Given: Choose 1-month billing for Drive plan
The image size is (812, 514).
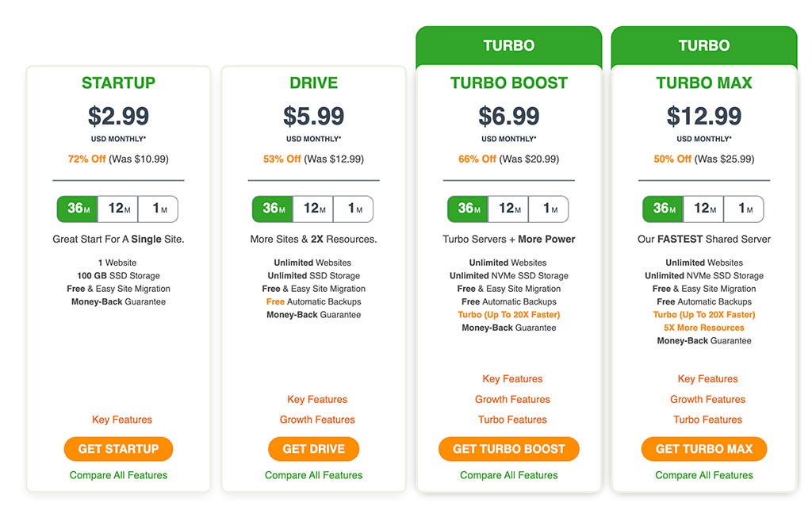Looking at the screenshot, I should (353, 209).
